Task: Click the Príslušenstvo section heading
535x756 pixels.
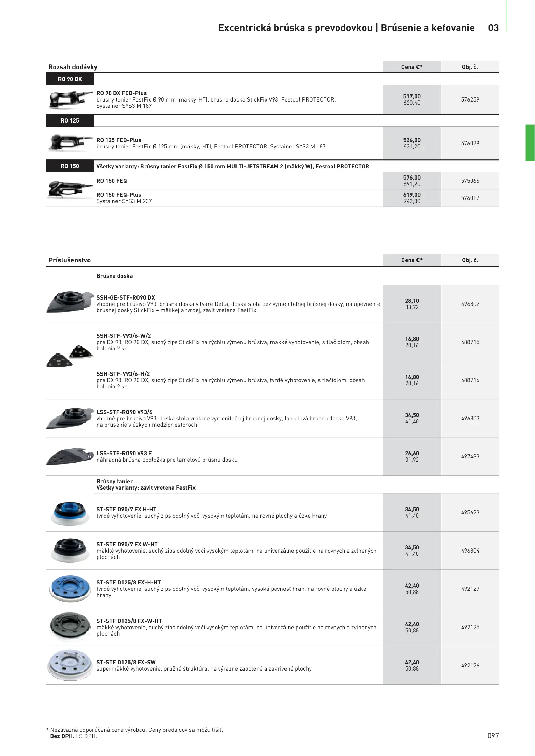Action: [x=70, y=260]
